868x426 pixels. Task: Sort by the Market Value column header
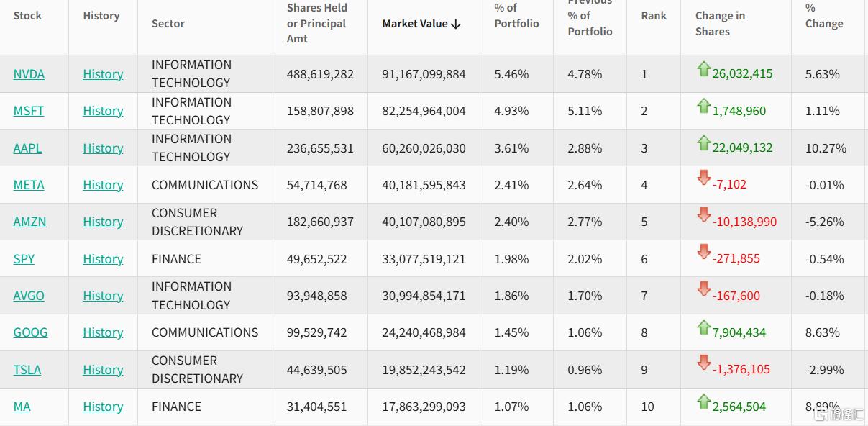pyautogui.click(x=421, y=24)
